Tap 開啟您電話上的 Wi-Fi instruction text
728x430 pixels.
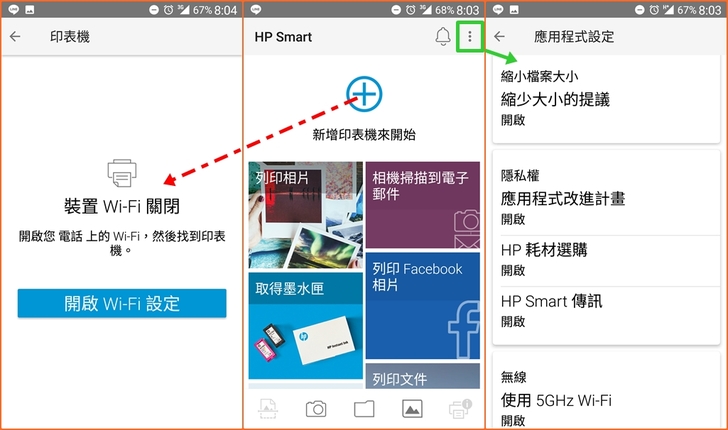click(122, 243)
